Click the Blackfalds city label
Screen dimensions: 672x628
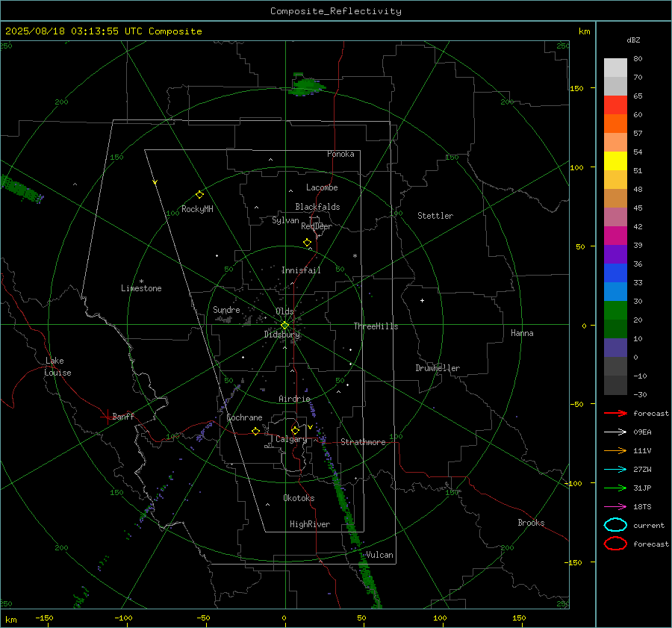click(317, 207)
